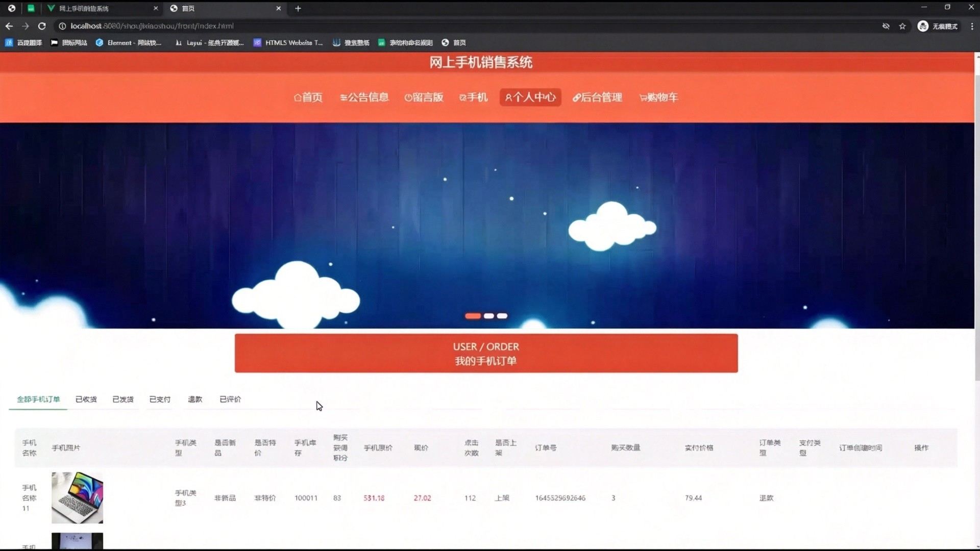Click the current price 27.02
The height and width of the screenshot is (551, 980).
pyautogui.click(x=422, y=498)
